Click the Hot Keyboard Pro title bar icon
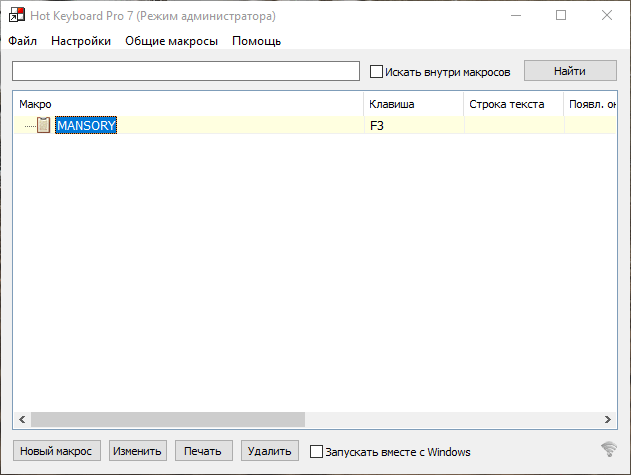 tap(16, 15)
